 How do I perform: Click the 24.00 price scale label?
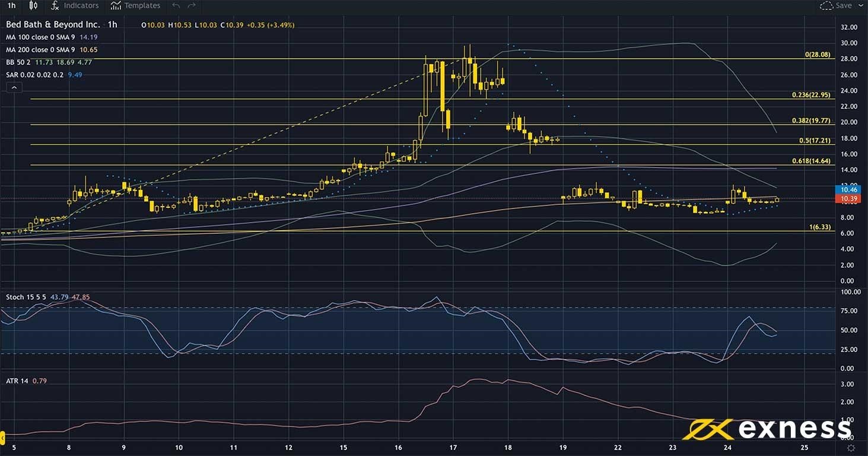pos(850,91)
